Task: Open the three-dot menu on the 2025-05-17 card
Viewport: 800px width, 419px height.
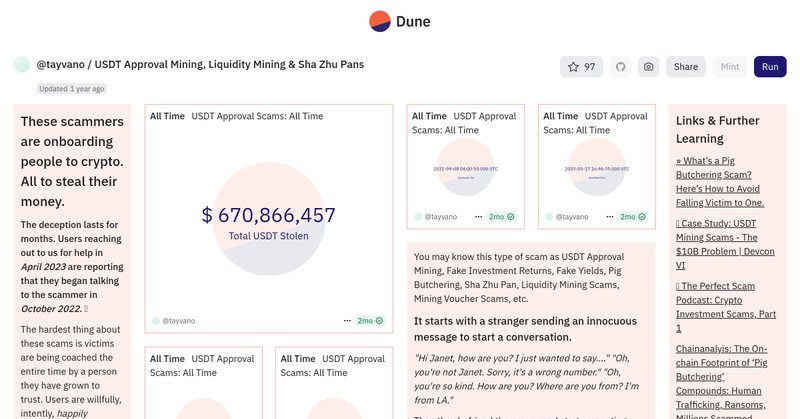Action: tap(610, 217)
